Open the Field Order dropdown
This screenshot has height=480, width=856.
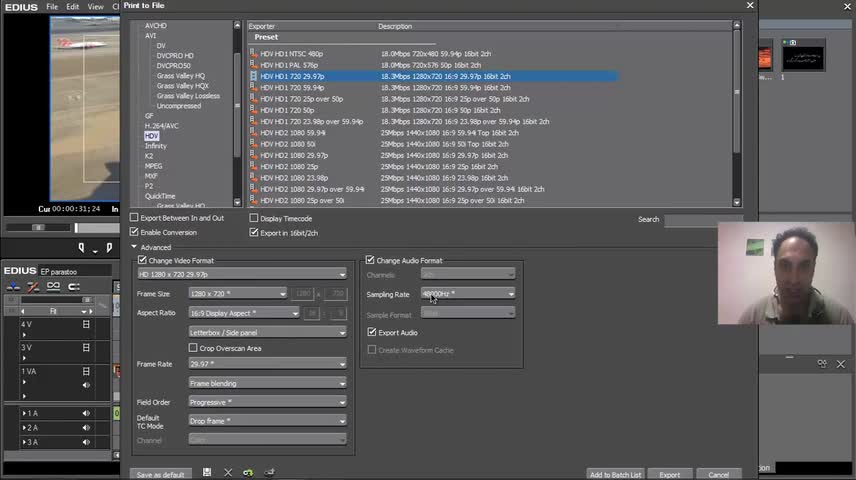tap(268, 402)
